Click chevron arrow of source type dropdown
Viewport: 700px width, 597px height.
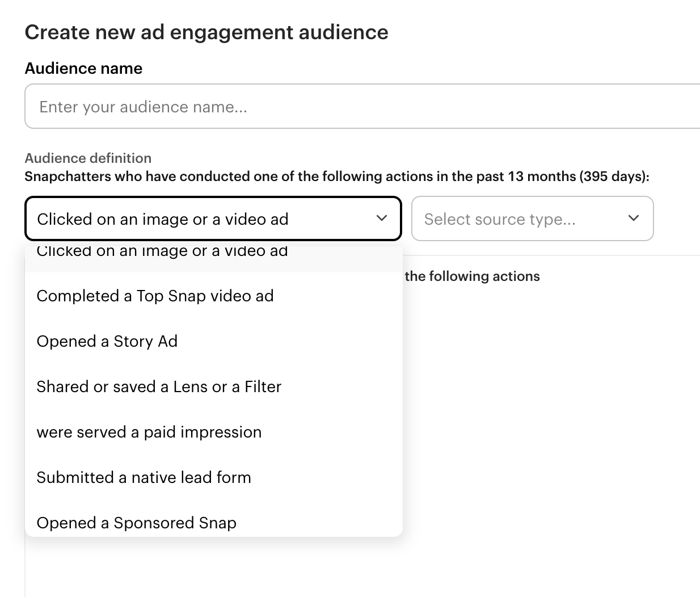[x=634, y=218]
